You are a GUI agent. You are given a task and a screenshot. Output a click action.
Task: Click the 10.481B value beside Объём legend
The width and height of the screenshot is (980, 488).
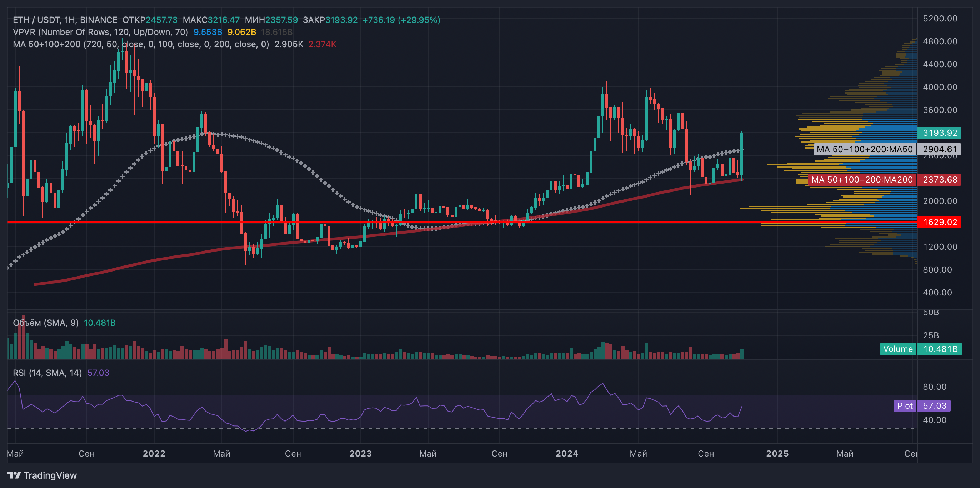point(100,323)
